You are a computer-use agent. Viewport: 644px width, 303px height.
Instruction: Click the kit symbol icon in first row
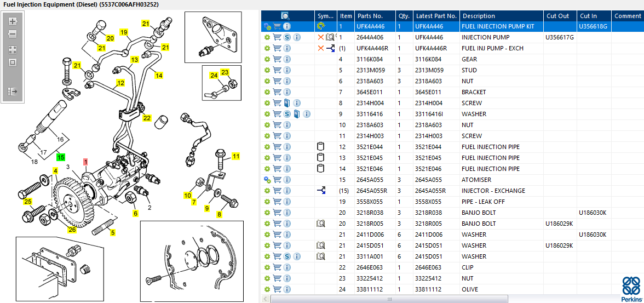pos(321,26)
